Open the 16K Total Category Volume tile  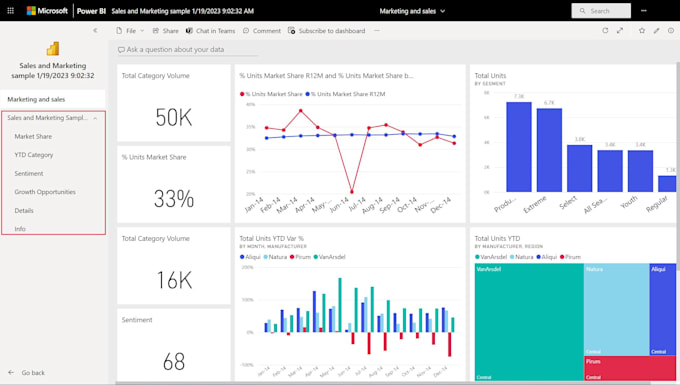pos(174,266)
